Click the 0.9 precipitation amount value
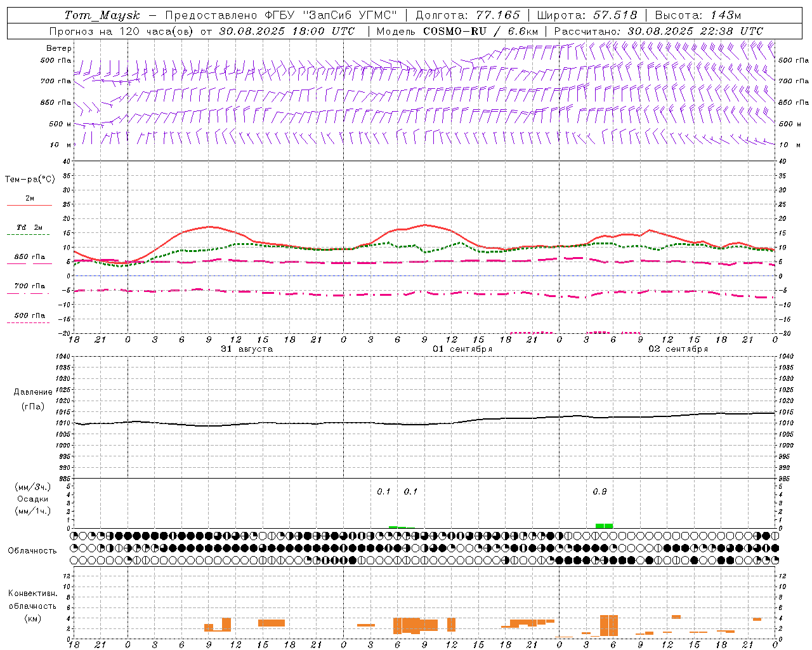 pos(599,491)
